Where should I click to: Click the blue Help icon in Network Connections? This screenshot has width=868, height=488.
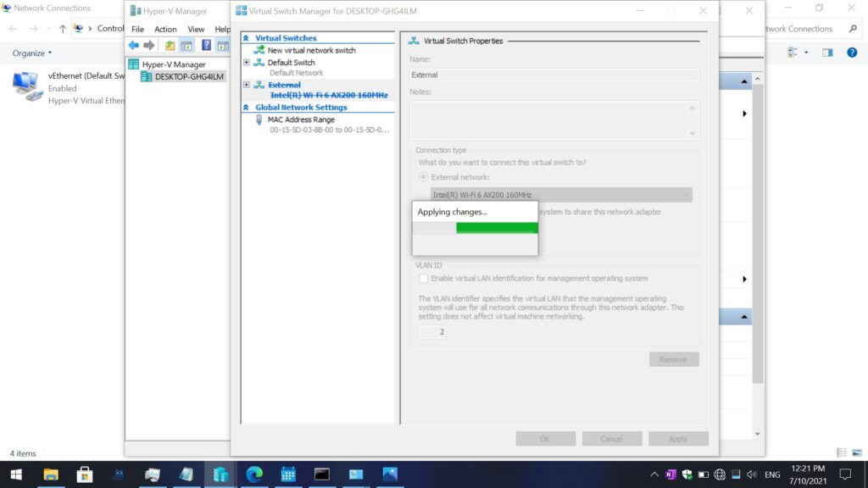click(x=852, y=53)
